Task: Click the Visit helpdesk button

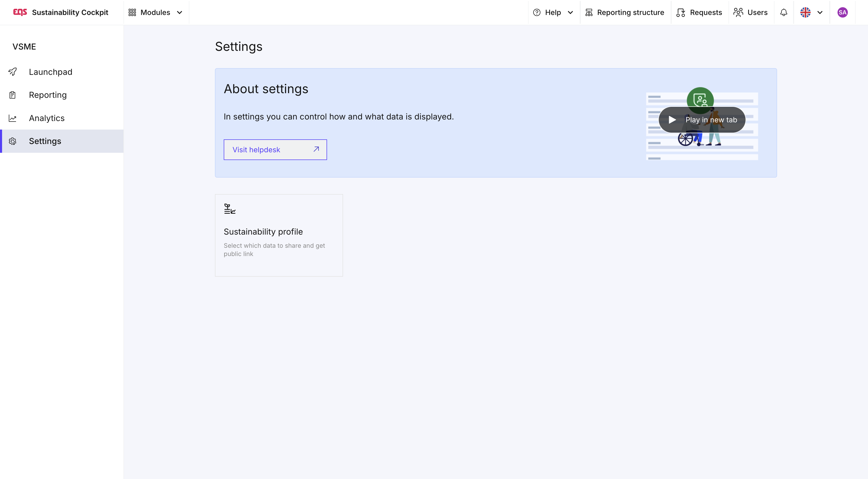Action: tap(275, 149)
